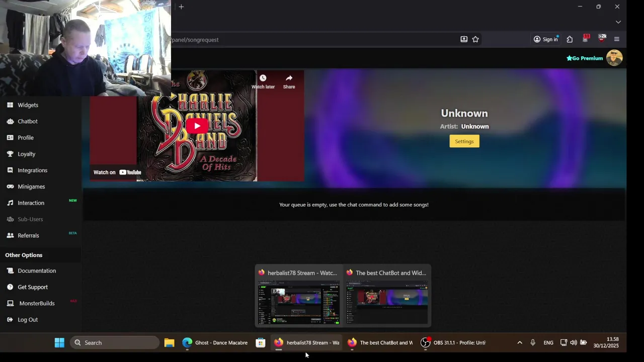Click the Interaction music note icon
644x362 pixels.
point(10,203)
